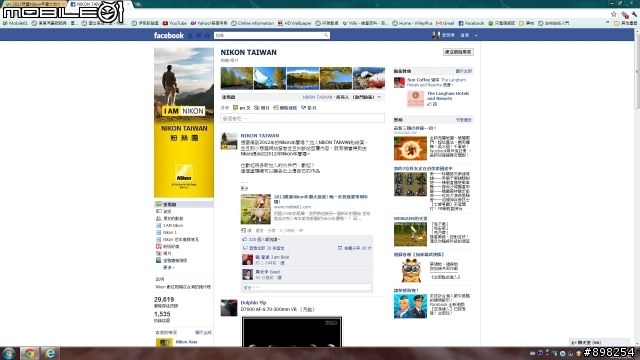
Task: Click the Garfield cat ad image
Action: pyautogui.click(x=410, y=271)
